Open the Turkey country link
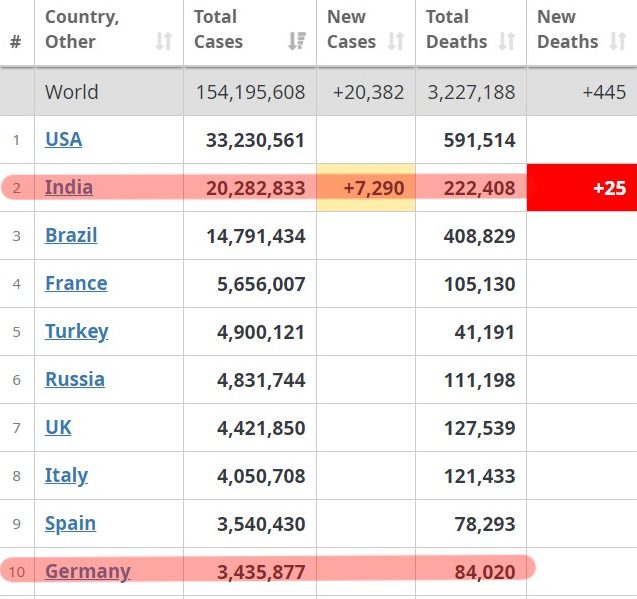The image size is (637, 599). pos(76,331)
